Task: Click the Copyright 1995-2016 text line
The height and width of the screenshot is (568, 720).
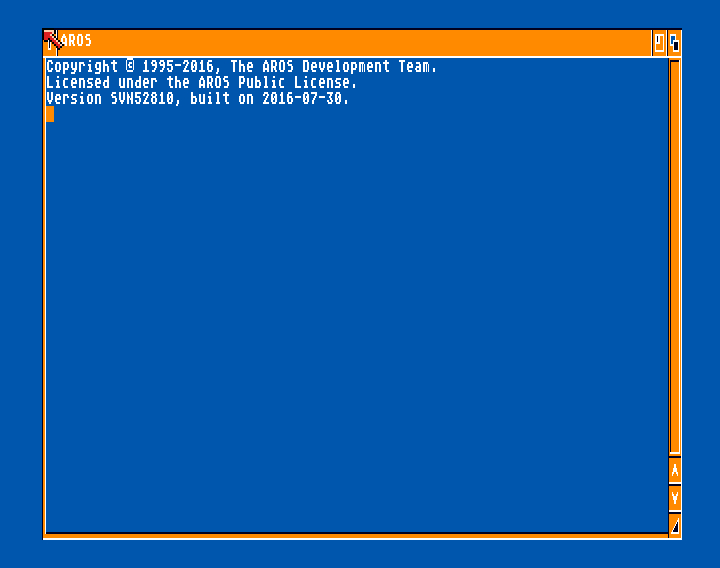Action: (242, 67)
